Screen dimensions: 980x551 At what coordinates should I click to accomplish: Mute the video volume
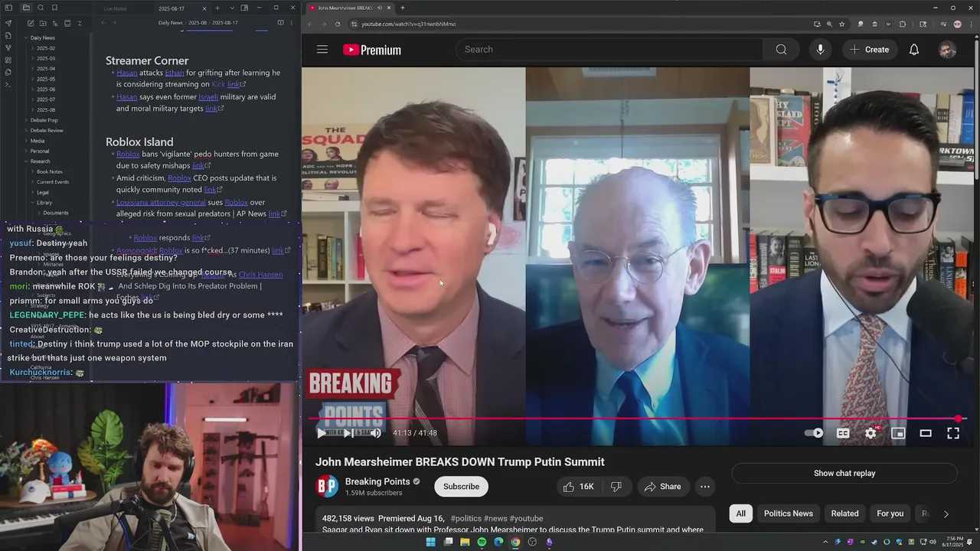[x=376, y=433]
